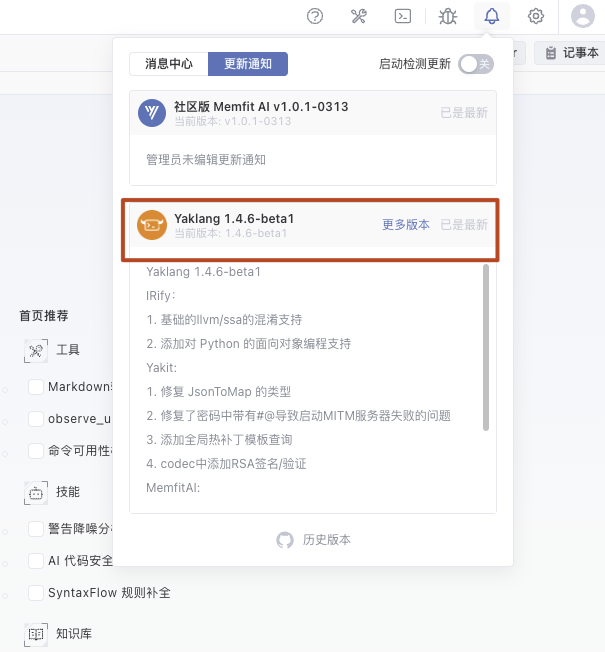Click the notification bell icon
Viewport: 605px width, 652px height.
(491, 16)
